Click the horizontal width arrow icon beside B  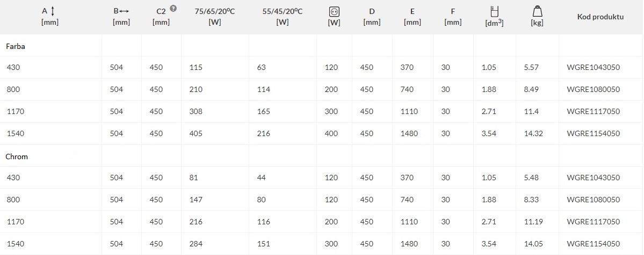[125, 11]
